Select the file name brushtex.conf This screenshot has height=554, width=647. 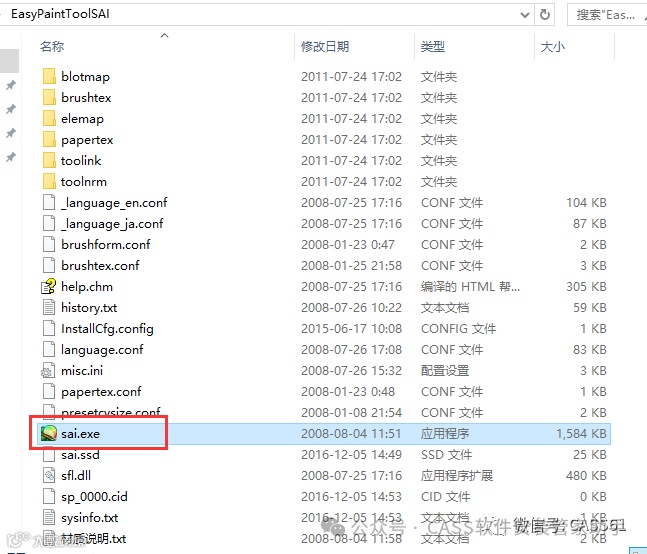click(100, 266)
